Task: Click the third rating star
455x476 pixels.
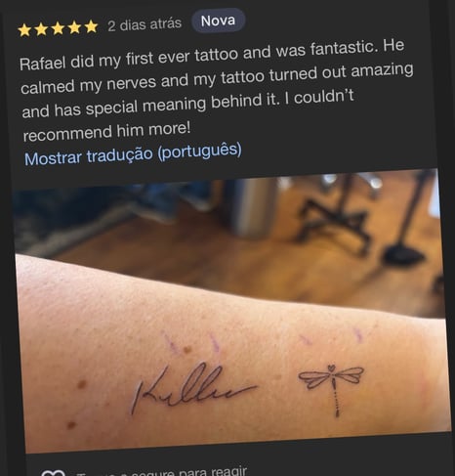Action: click(58, 28)
